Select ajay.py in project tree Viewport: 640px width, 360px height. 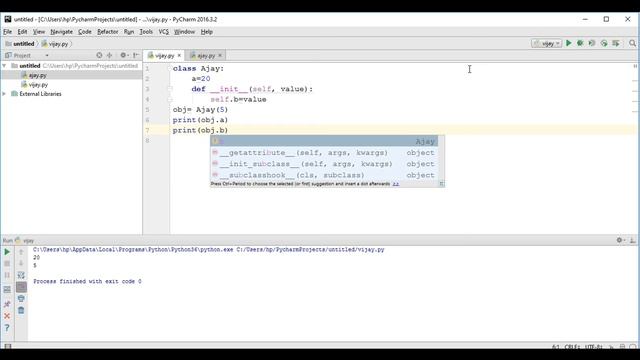pyautogui.click(x=38, y=75)
